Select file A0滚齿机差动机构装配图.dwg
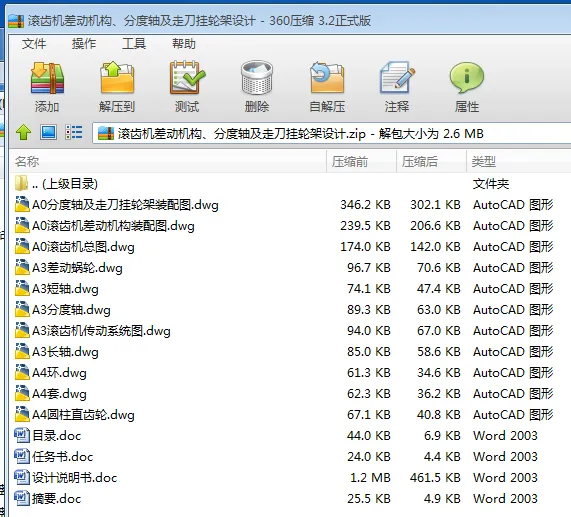 (113, 226)
